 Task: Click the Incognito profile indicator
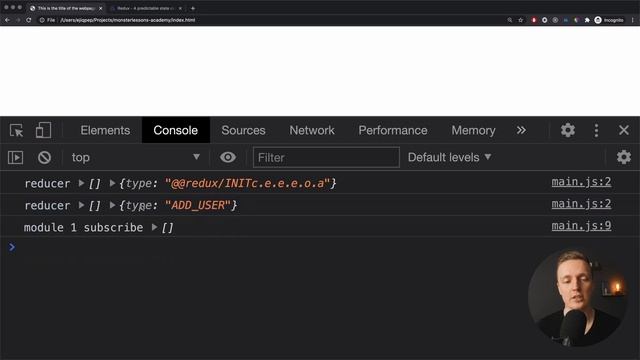click(x=609, y=20)
